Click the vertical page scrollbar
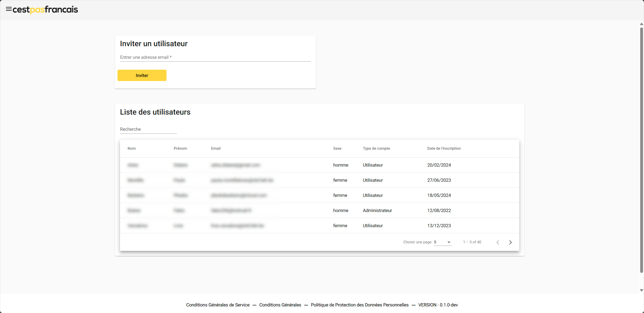The image size is (644, 313). (x=641, y=150)
